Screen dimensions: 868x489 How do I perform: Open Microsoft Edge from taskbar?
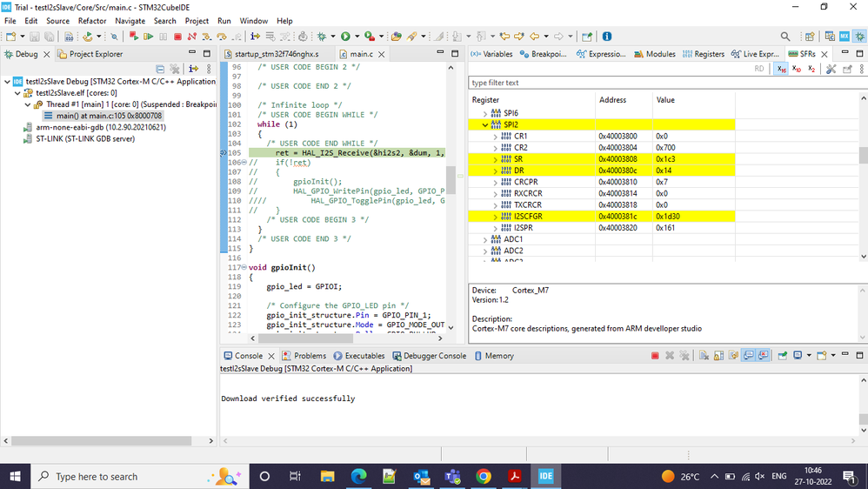(x=358, y=476)
